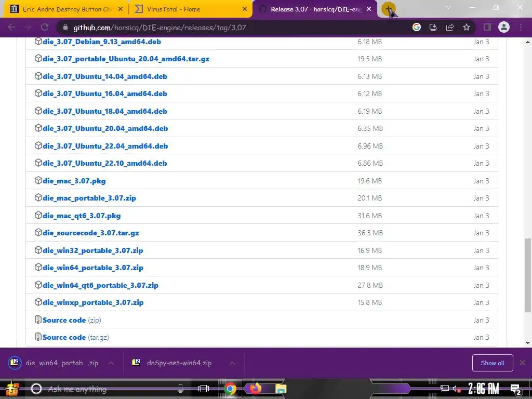Click the Google icon in address bar
Image resolution: width=532 pixels, height=399 pixels.
click(x=417, y=27)
